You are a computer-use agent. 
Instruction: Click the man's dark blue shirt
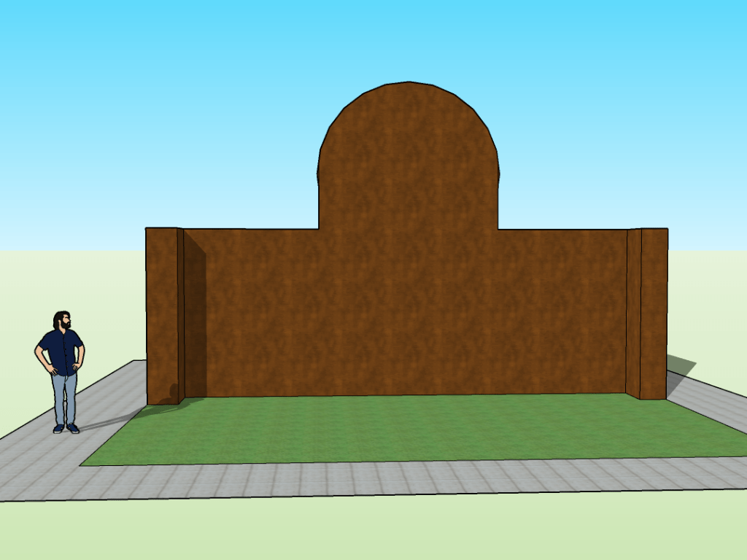coord(61,351)
